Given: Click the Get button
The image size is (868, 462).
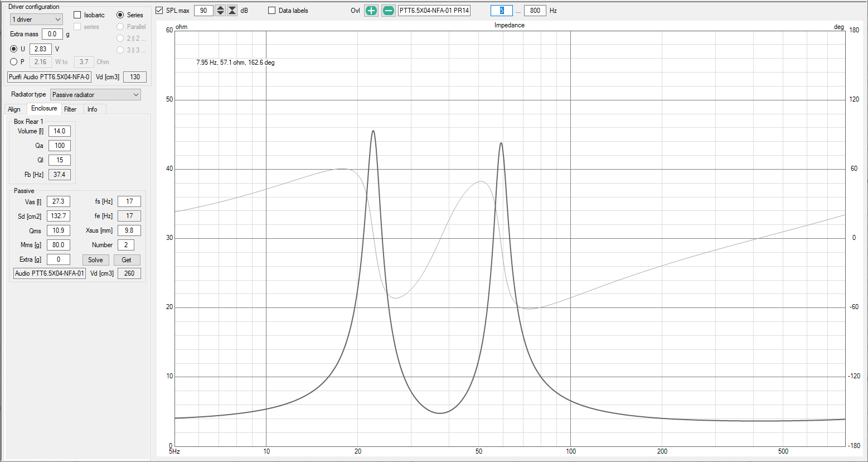Looking at the screenshot, I should point(127,260).
